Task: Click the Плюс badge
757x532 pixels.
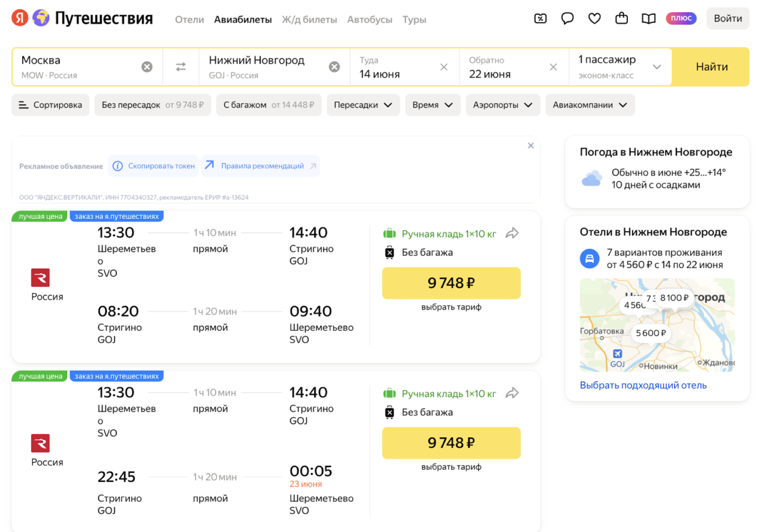Action: [x=681, y=18]
